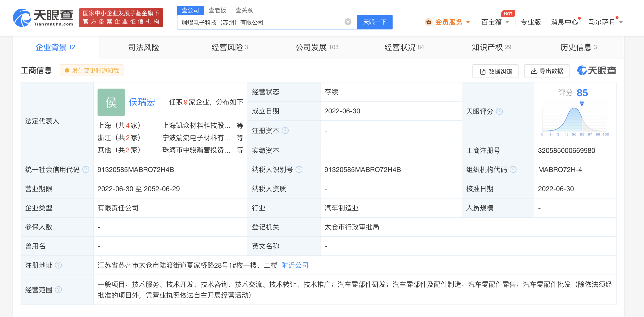Screen dimensions: 644x317
Task: Click the 天眼一下 search button
Action: tap(375, 22)
